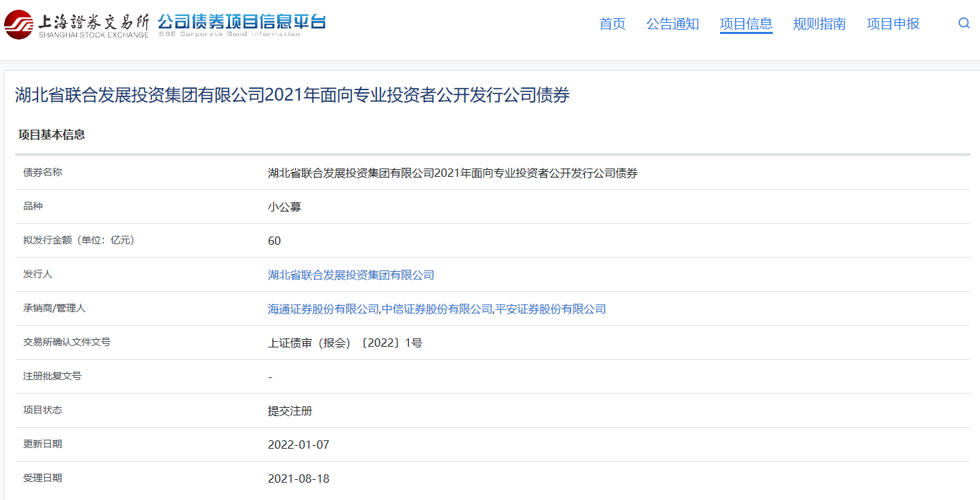Viewport: 980px width, 500px height.
Task: Click the large bond title page heading
Action: (292, 96)
